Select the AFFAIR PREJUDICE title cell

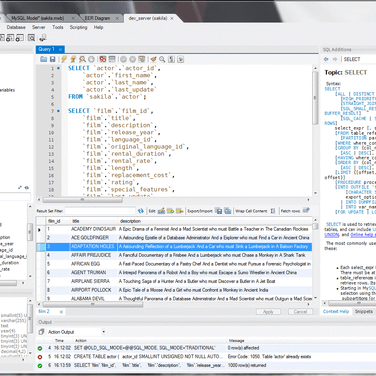click(93, 255)
